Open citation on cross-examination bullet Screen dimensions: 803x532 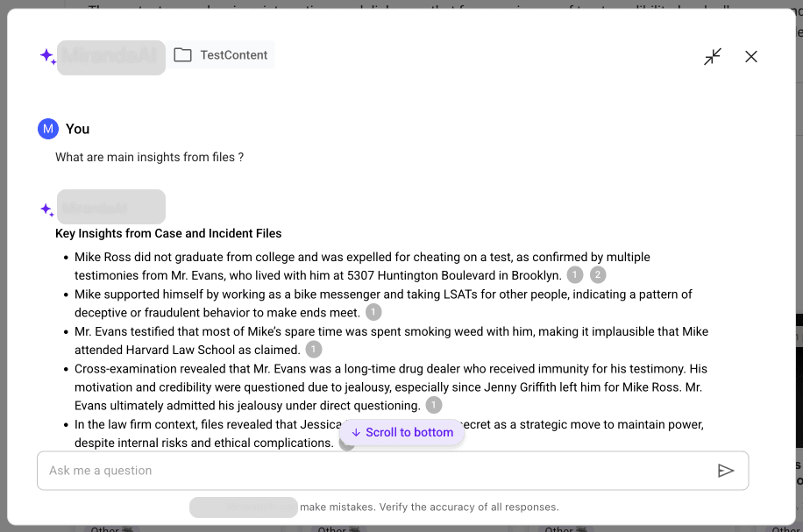(x=433, y=405)
